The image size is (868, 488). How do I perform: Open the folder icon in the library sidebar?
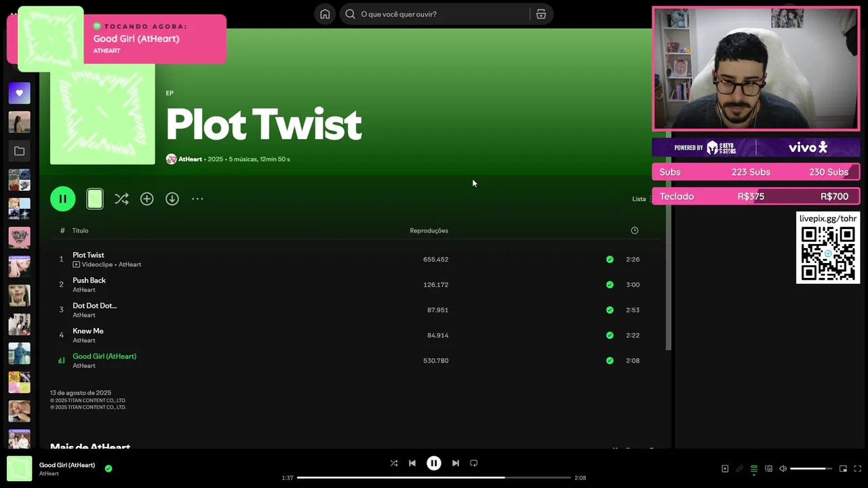19,151
